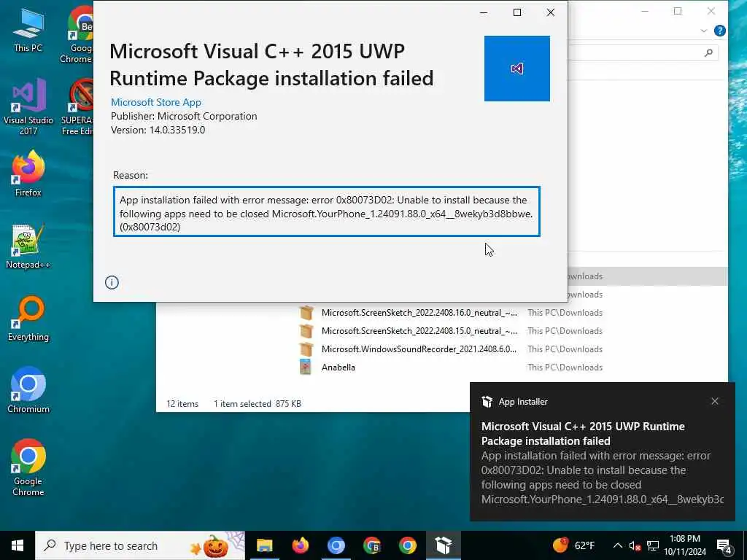Click the File Explorer search magnifier icon
747x560 pixels.
pyautogui.click(x=709, y=52)
